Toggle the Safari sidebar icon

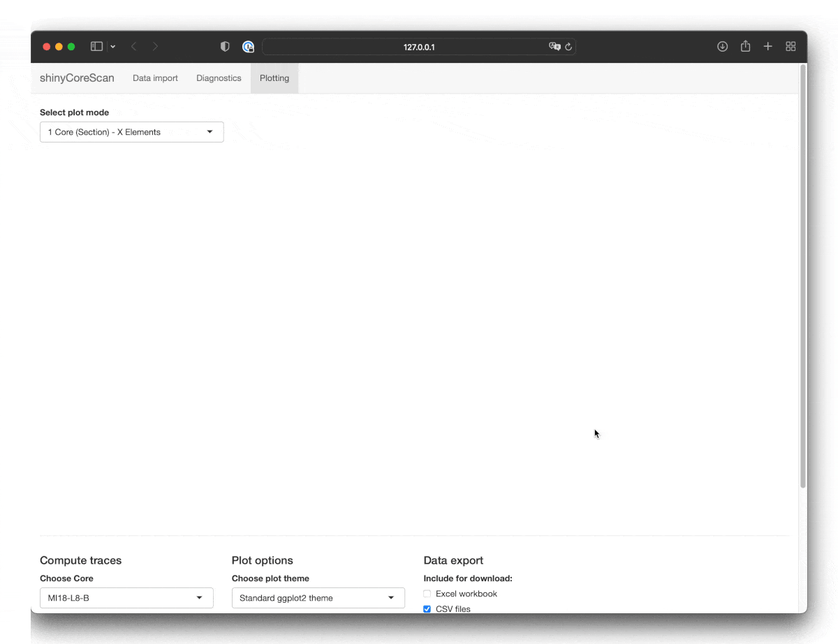(x=96, y=47)
